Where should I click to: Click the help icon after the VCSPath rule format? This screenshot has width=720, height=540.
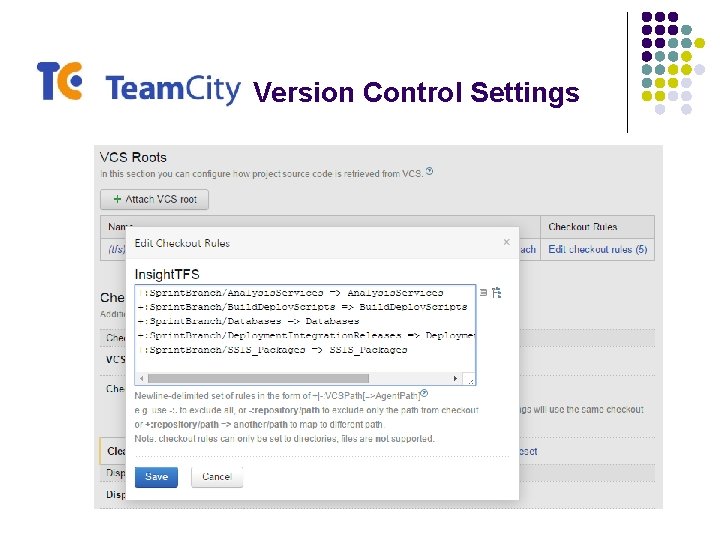pos(424,393)
